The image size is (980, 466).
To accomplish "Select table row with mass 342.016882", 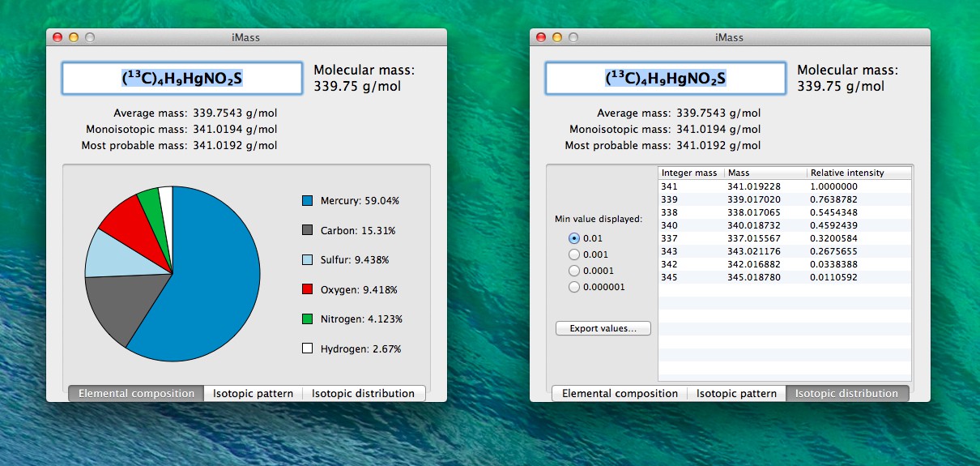I will click(x=785, y=264).
